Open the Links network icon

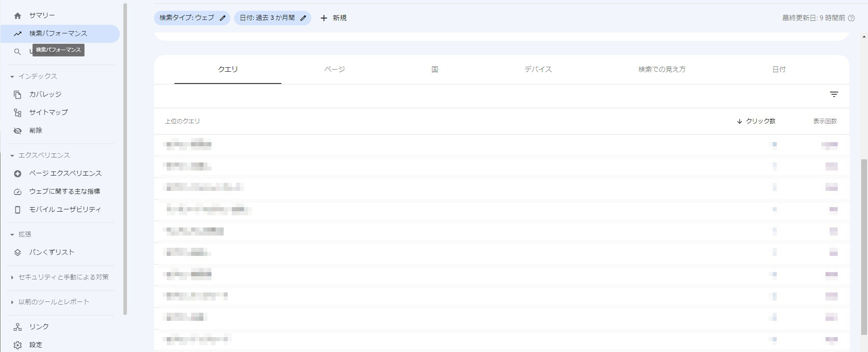[18, 327]
